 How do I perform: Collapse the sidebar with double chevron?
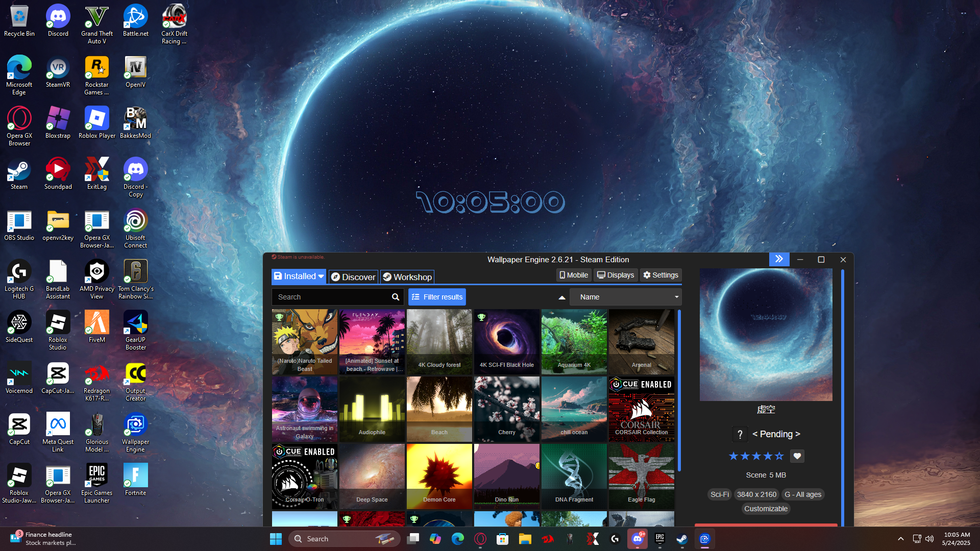[x=779, y=259]
